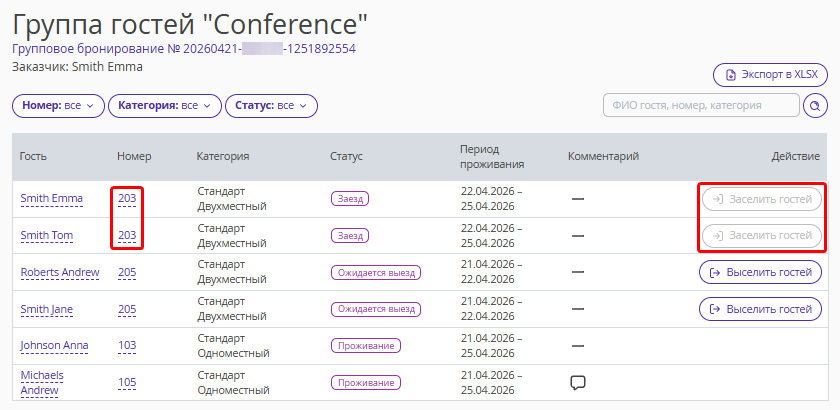The image size is (840, 410).
Task: Click Заезд status badge for Smith Tom
Action: coord(350,236)
